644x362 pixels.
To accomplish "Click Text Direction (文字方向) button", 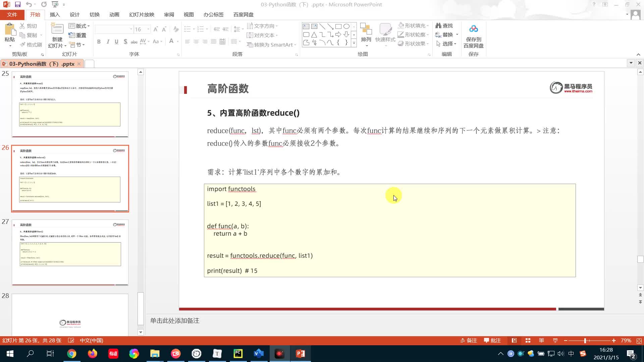I will tap(262, 26).
